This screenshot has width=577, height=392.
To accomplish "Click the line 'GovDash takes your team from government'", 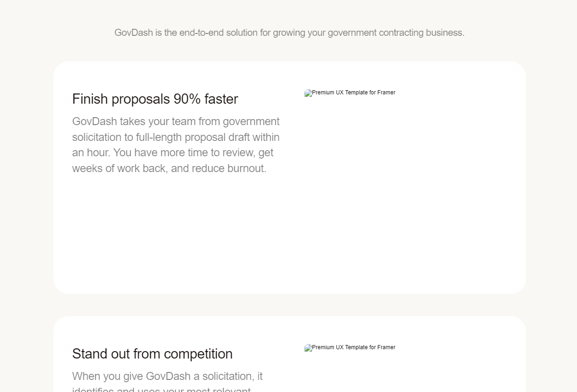I will point(176,121).
